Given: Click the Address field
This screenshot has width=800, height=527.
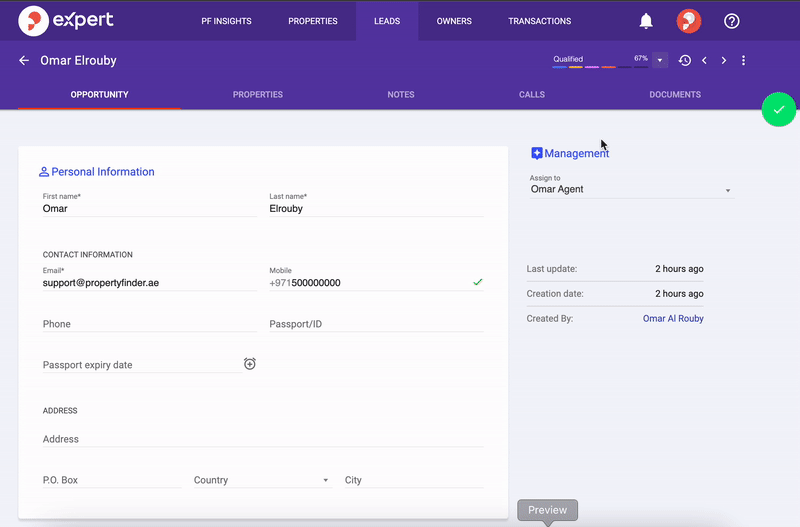Looking at the screenshot, I should pyautogui.click(x=263, y=439).
